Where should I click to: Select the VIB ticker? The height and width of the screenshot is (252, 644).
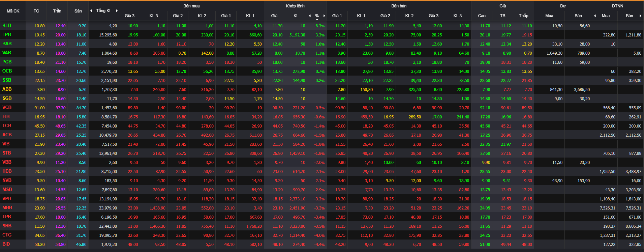(6, 144)
